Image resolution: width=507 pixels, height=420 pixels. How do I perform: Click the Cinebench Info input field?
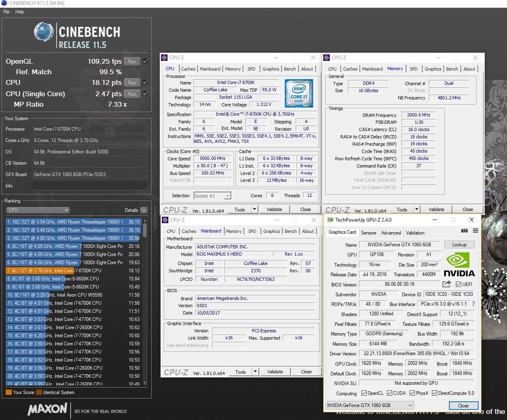pos(89,186)
